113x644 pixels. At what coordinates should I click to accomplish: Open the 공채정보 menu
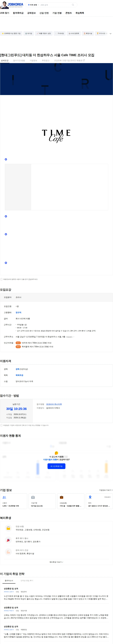click(x=32, y=13)
